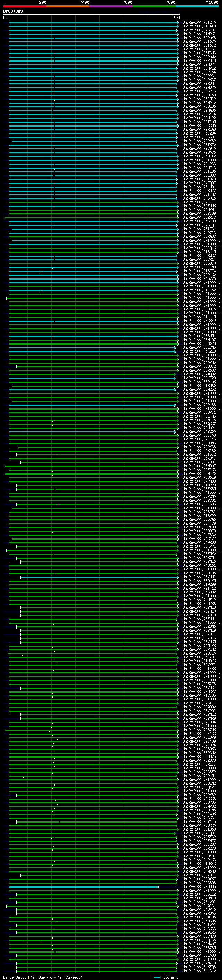Screen dimensions: 222x980
Task: Select the UniRef100_Q5DVI1 label
Action: tap(199, 412)
